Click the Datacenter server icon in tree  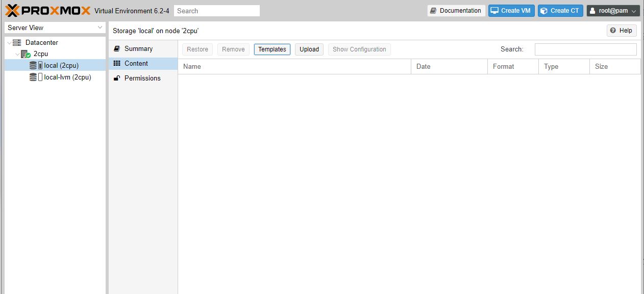click(17, 43)
